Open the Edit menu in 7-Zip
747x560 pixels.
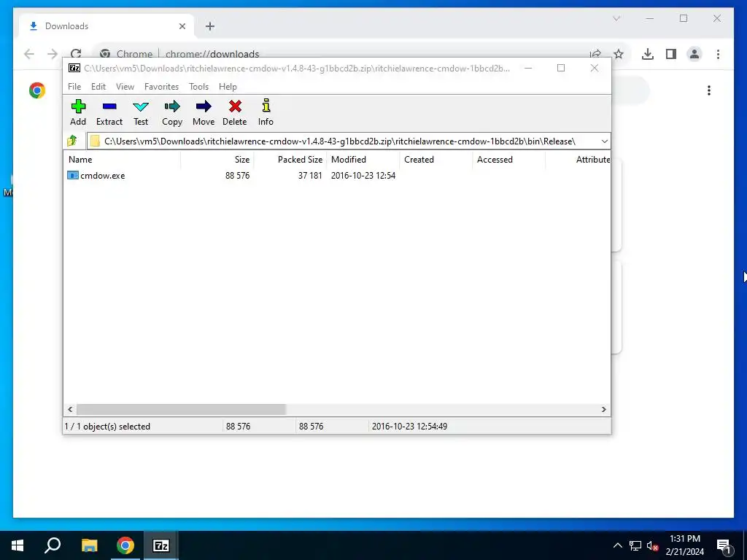98,86
